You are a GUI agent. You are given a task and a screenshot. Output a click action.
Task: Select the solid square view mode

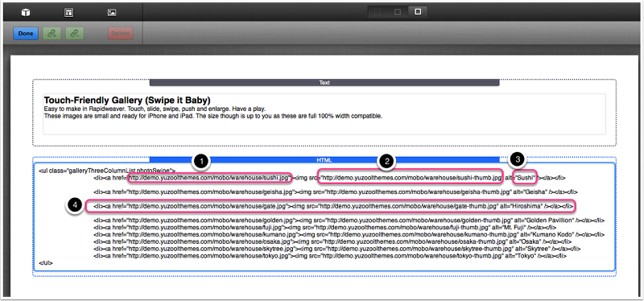[x=418, y=12]
